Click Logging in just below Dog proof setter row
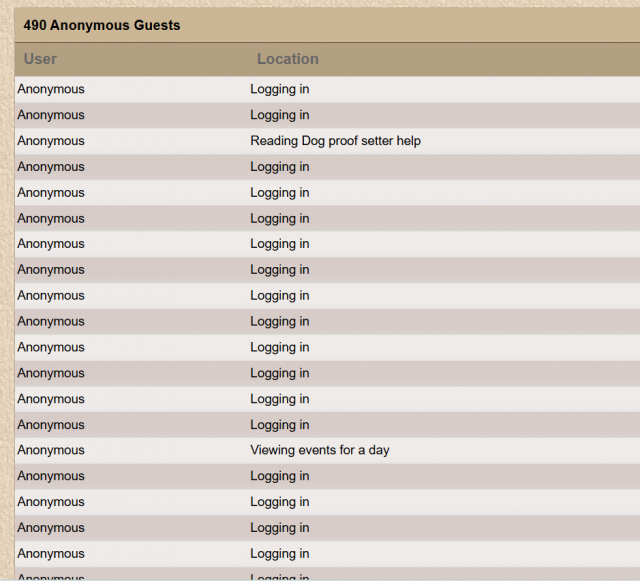 [280, 167]
